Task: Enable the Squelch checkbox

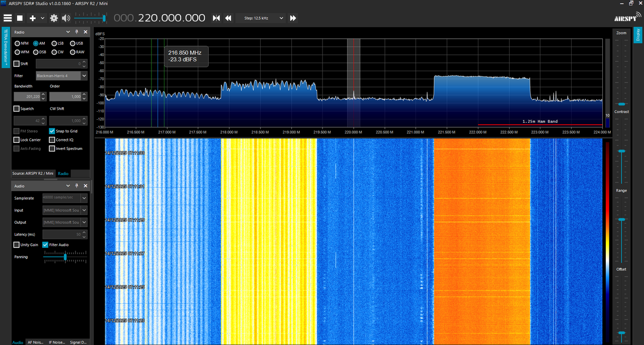Action: tap(17, 109)
